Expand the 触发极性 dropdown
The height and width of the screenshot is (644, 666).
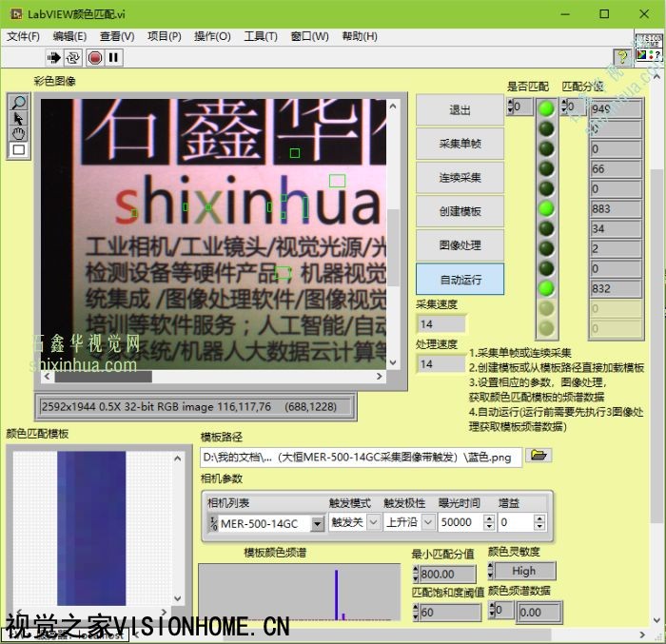pos(427,522)
